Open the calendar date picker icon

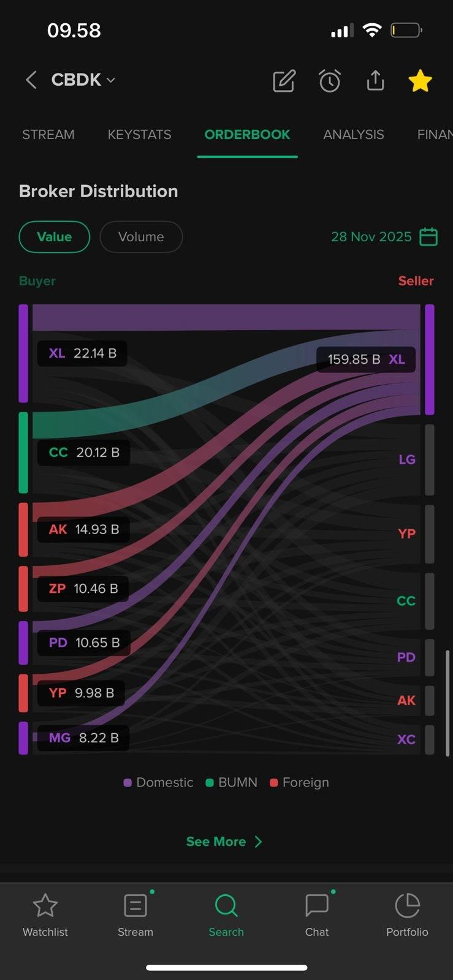click(x=428, y=236)
